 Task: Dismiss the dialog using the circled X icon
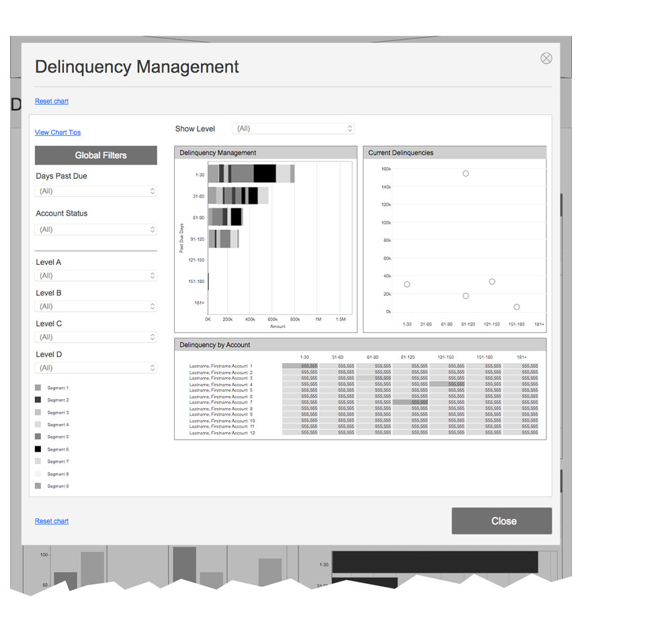point(546,58)
